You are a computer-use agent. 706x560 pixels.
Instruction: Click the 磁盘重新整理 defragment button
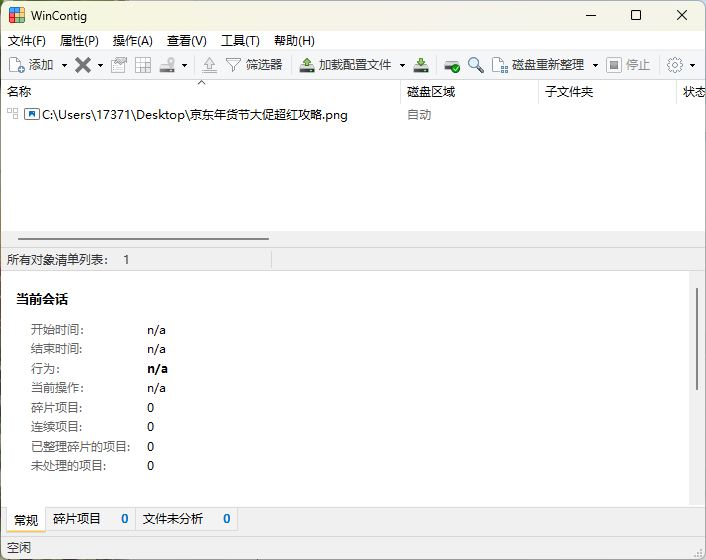(540, 65)
